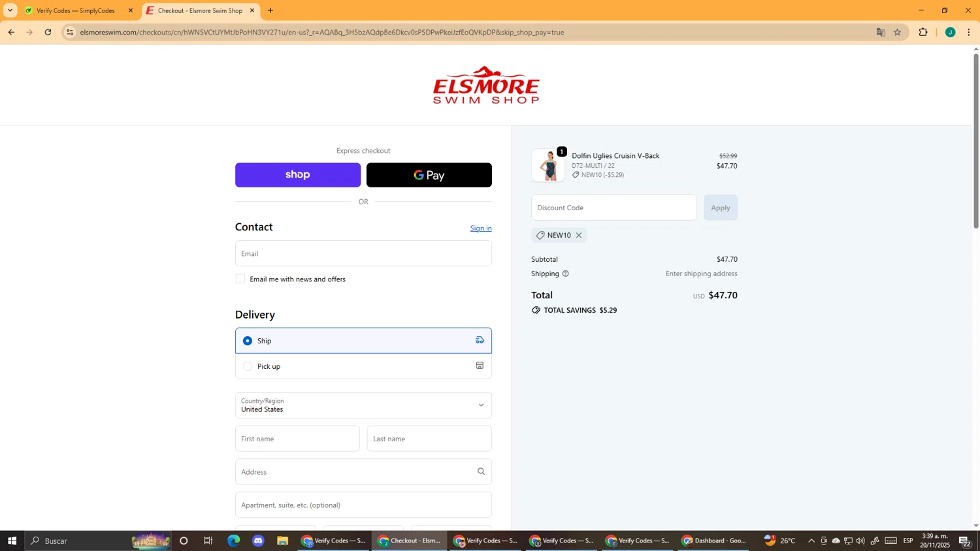Image resolution: width=980 pixels, height=551 pixels.
Task: Remove the NEW10 discount code
Action: tap(579, 236)
